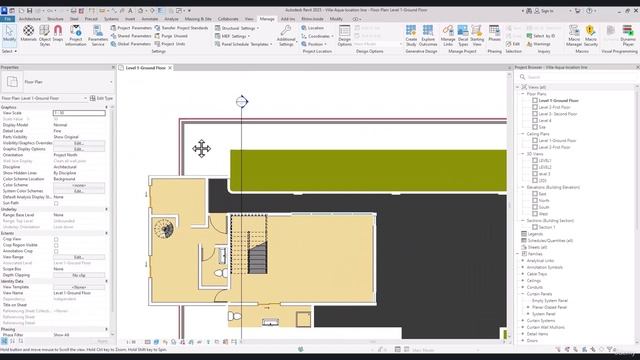Open Object Styles
Screen dimensions: 640x360
click(x=45, y=35)
